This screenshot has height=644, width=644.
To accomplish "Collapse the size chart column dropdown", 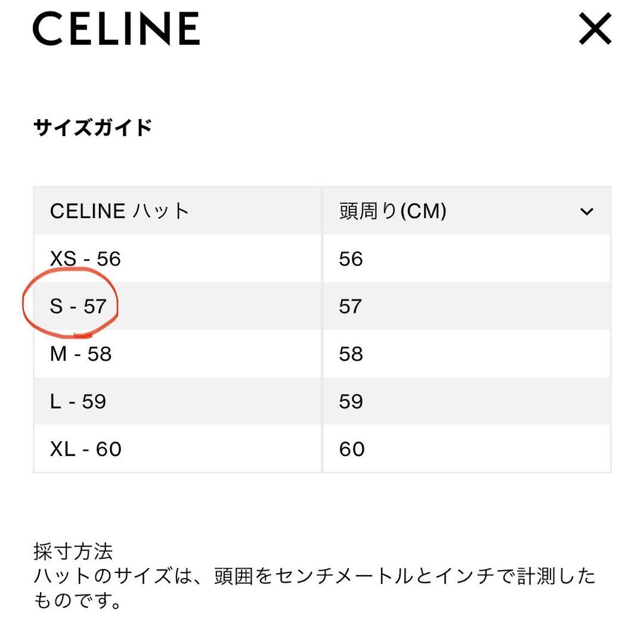I will (587, 211).
